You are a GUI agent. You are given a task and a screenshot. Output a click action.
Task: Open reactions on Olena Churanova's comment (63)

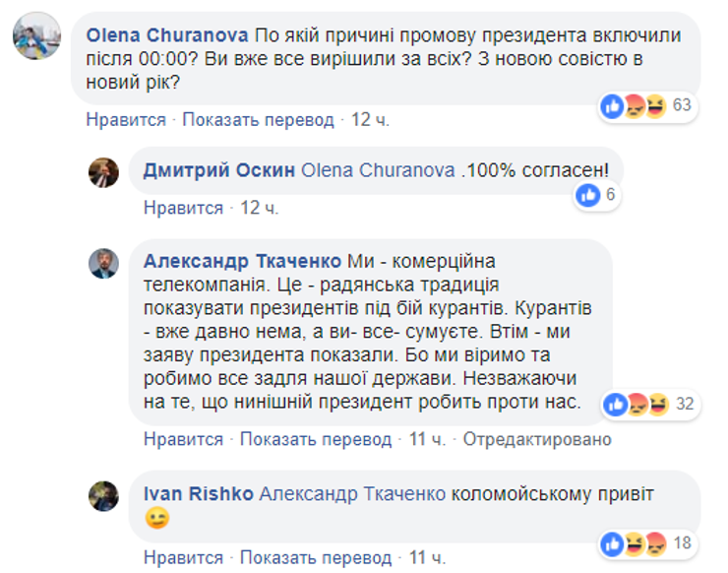648,106
